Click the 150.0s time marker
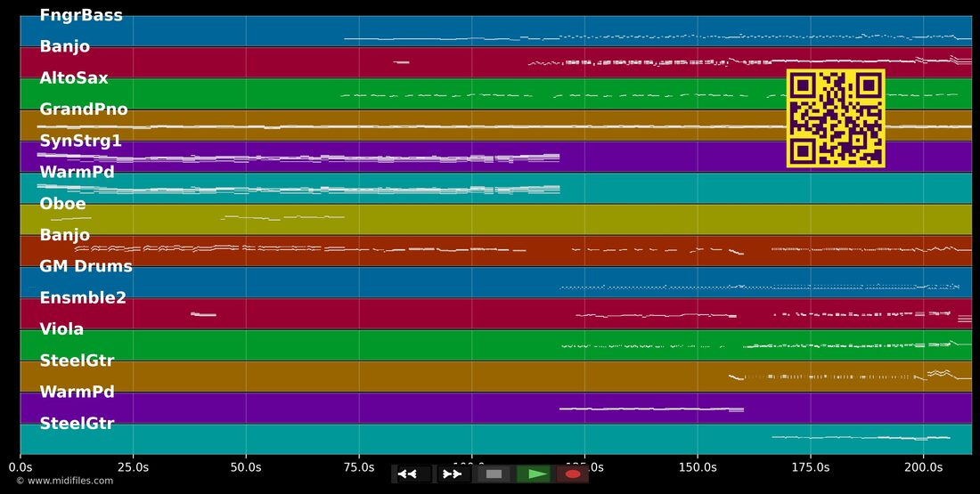Image resolution: width=980 pixels, height=494 pixels. coord(698,466)
